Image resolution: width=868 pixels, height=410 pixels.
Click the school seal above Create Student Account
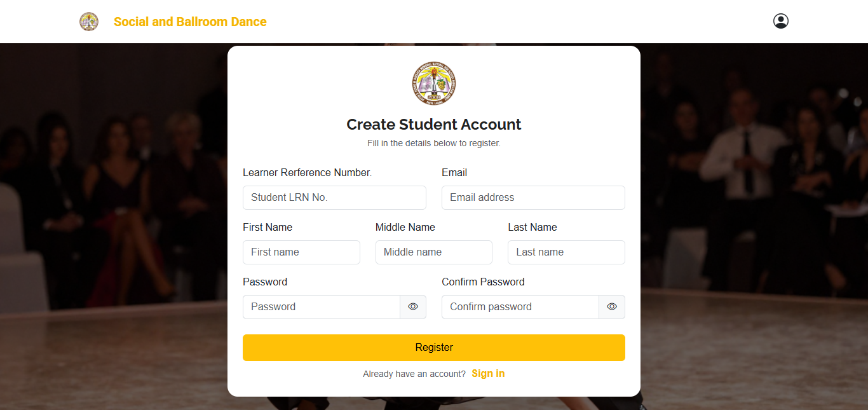[x=434, y=83]
